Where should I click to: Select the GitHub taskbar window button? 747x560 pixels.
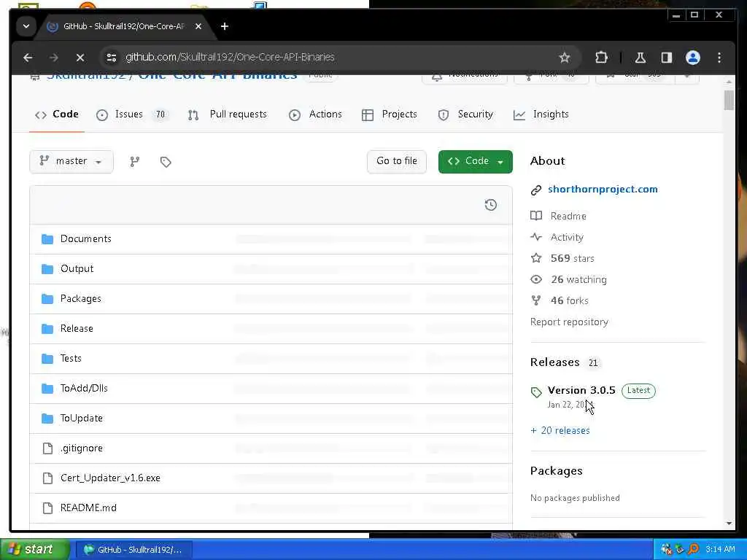coord(133,550)
